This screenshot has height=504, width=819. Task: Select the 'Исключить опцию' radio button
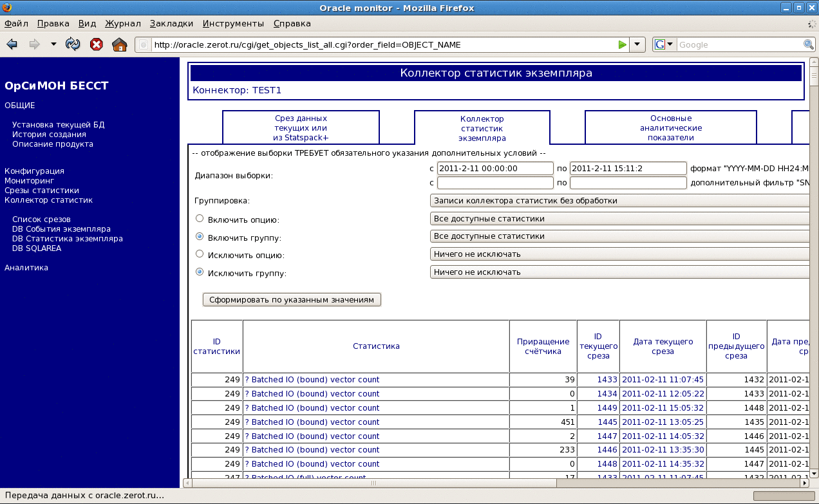click(x=200, y=254)
